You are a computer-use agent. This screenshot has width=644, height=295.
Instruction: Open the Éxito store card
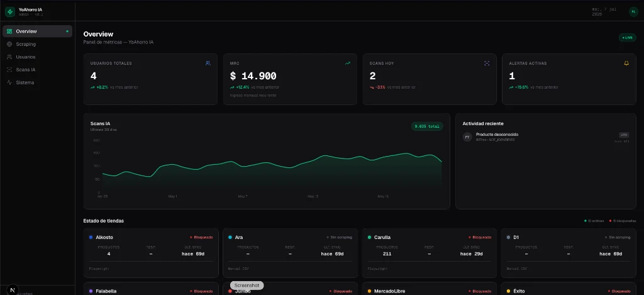[569, 289]
